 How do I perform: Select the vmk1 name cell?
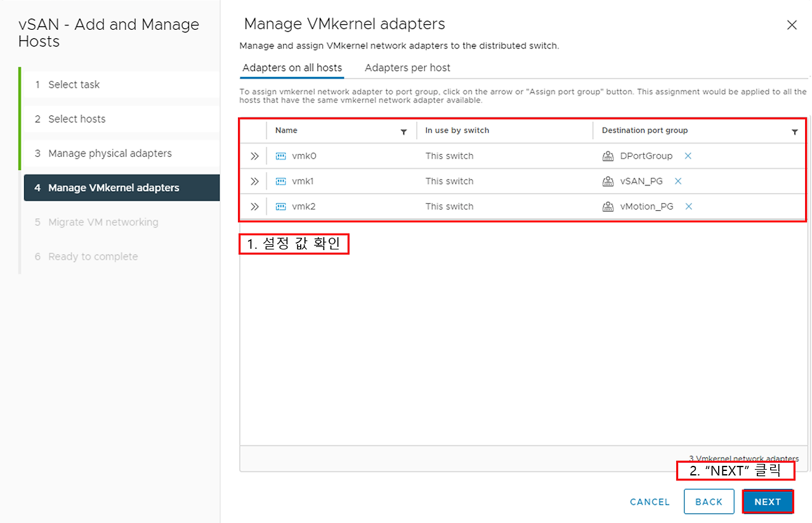pyautogui.click(x=303, y=182)
